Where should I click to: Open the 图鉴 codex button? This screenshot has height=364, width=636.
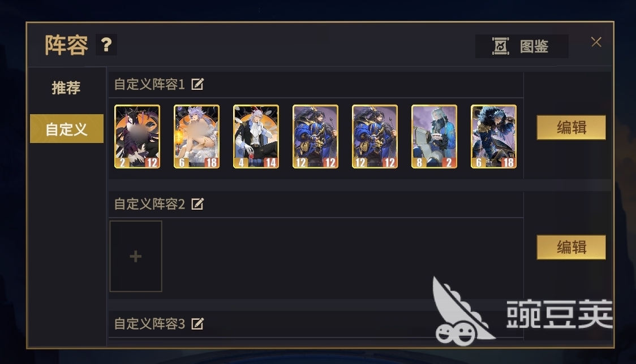coord(522,46)
